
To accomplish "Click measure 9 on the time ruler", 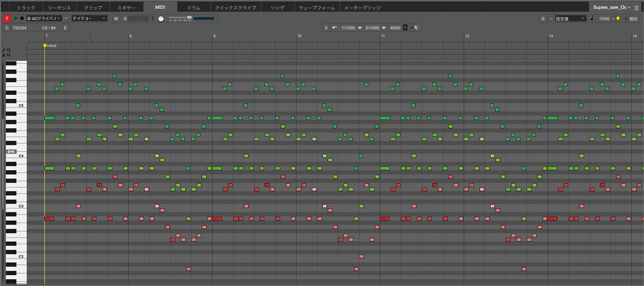I will tap(215, 36).
